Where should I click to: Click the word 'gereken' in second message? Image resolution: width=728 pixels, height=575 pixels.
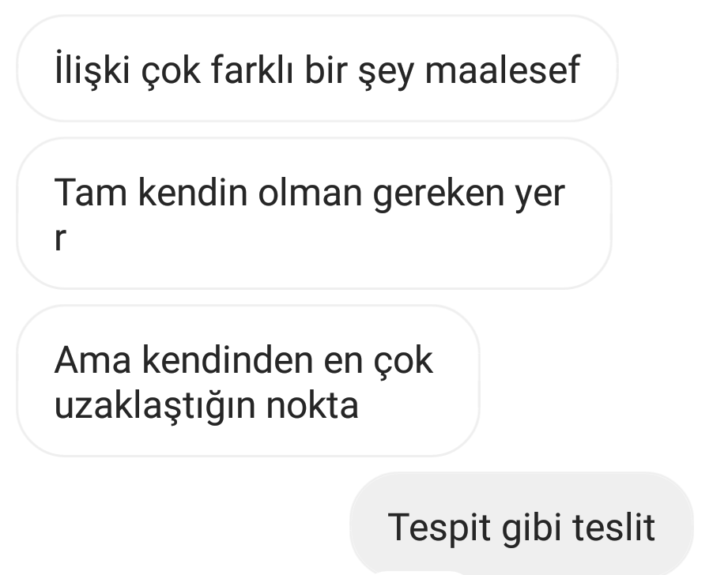click(439, 195)
